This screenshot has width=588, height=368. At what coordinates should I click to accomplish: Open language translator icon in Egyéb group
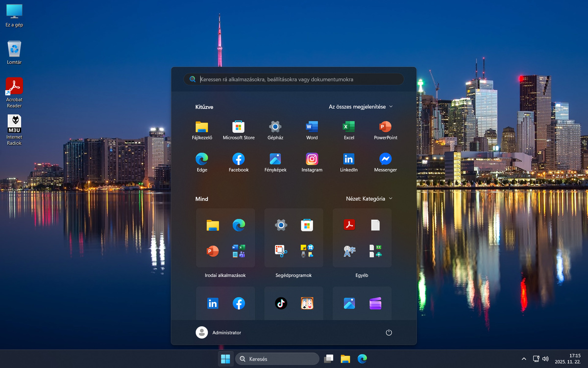(x=349, y=251)
